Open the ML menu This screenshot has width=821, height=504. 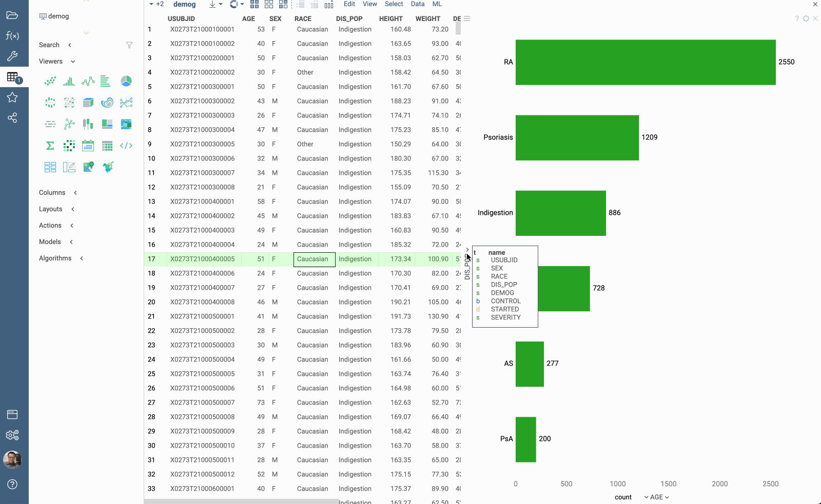[437, 4]
